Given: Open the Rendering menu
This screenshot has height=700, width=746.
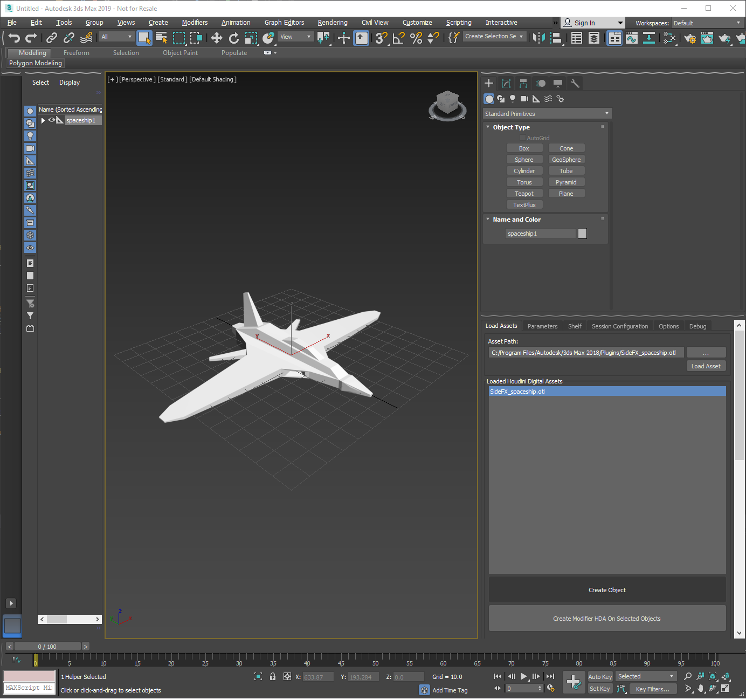Looking at the screenshot, I should 332,23.
